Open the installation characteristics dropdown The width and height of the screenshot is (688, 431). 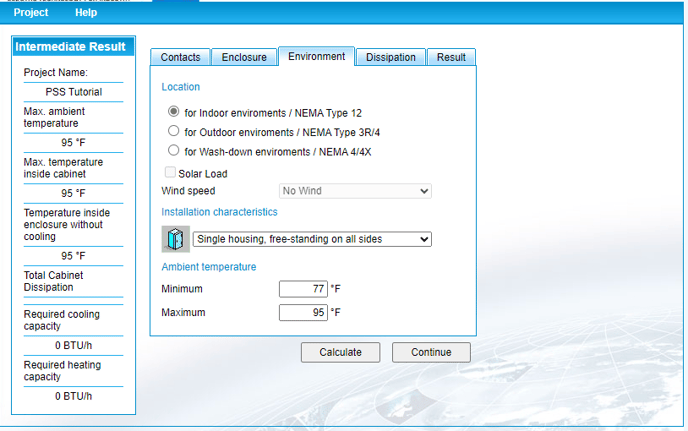coord(312,239)
